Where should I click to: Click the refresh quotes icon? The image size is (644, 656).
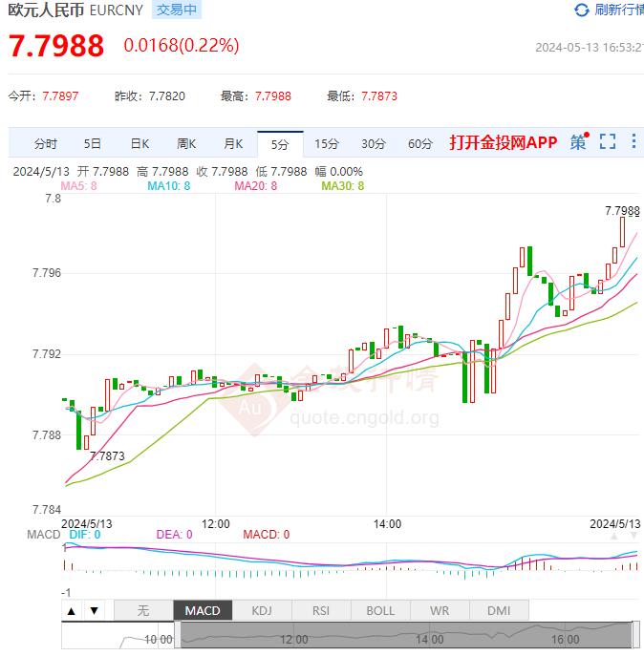[582, 11]
